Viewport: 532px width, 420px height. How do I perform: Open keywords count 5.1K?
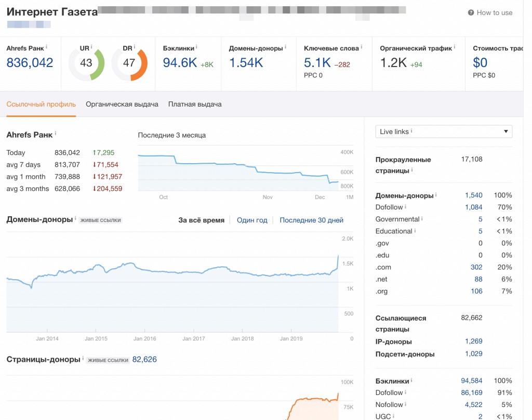[x=317, y=62]
